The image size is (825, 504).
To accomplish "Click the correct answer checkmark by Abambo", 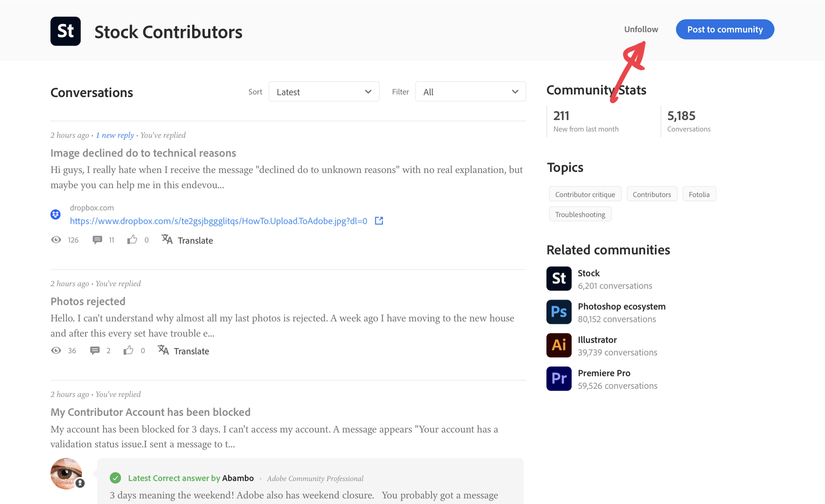I will click(115, 478).
